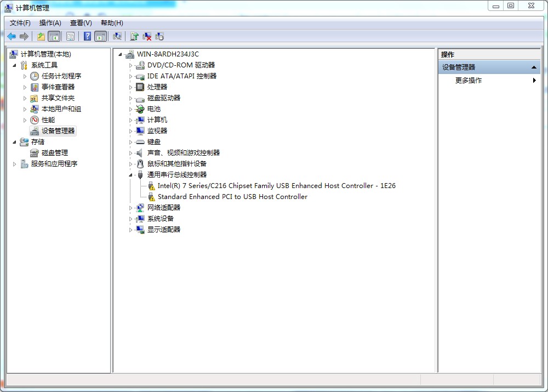Open the 操作(A) menu
Viewport: 548px width, 392px height.
pos(50,23)
